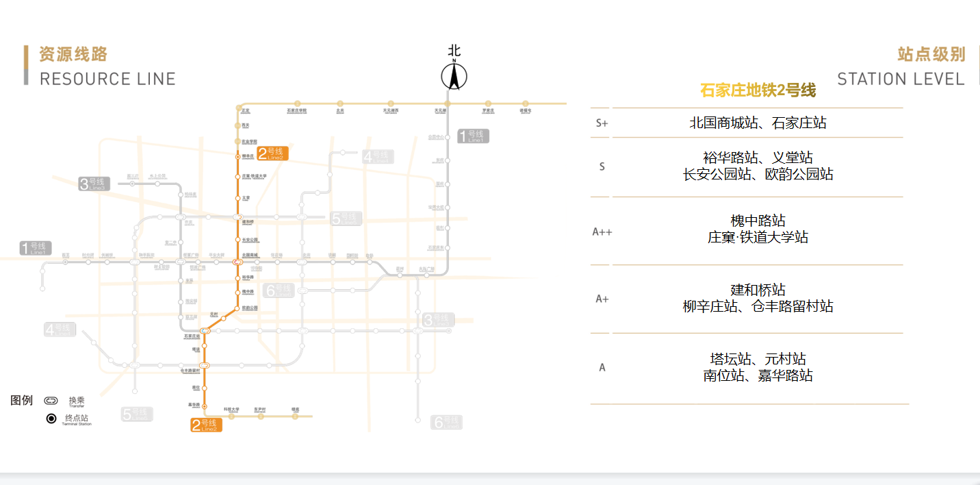
Task: Click the 嘉华路 terminal station marker
Action: point(205,406)
